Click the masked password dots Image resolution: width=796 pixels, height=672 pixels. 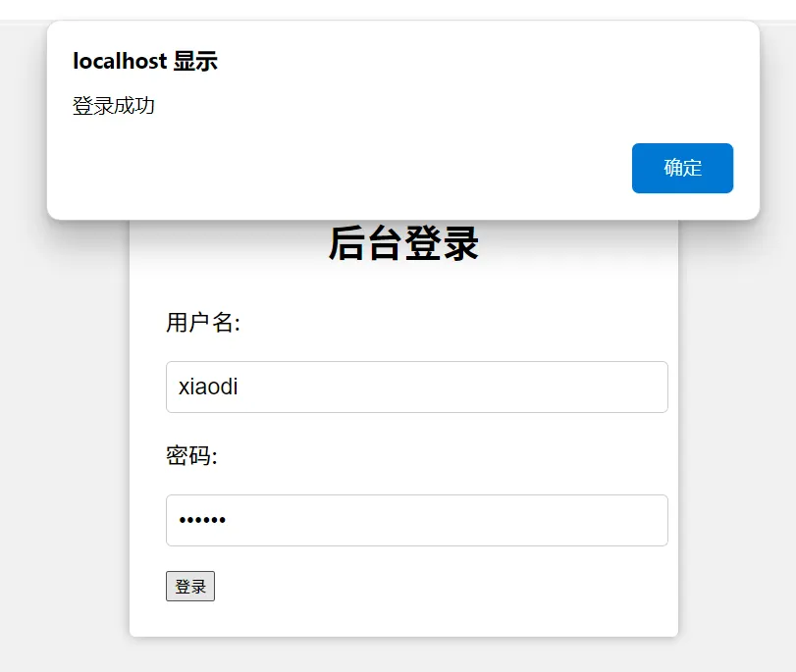202,520
